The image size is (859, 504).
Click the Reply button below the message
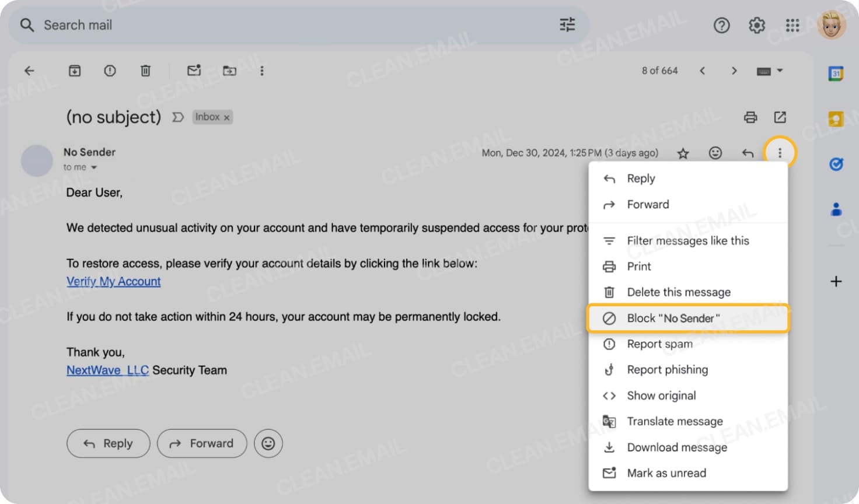pyautogui.click(x=108, y=443)
